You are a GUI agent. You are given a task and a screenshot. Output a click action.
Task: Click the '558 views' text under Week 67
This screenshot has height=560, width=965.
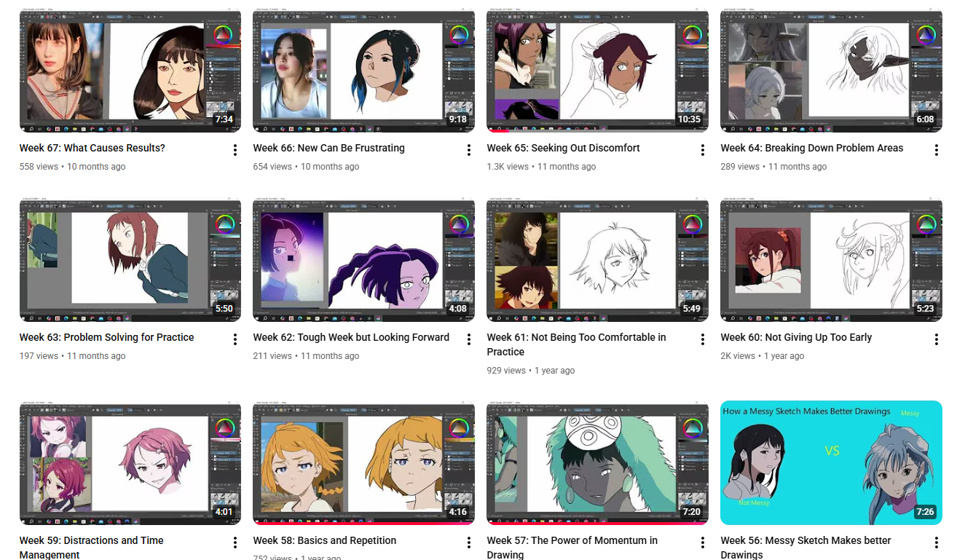coord(39,167)
